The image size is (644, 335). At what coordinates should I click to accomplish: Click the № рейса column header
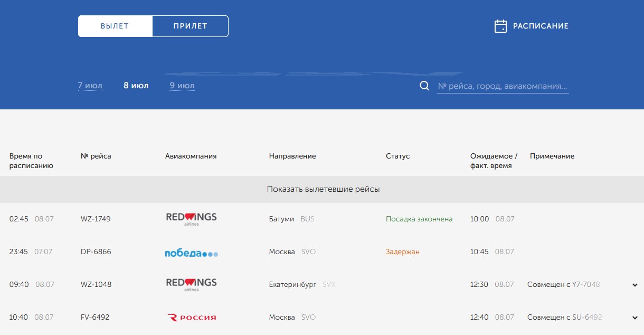click(x=96, y=156)
